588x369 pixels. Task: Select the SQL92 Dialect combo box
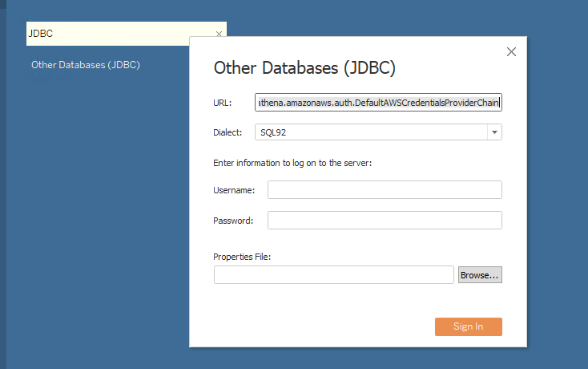(378, 132)
